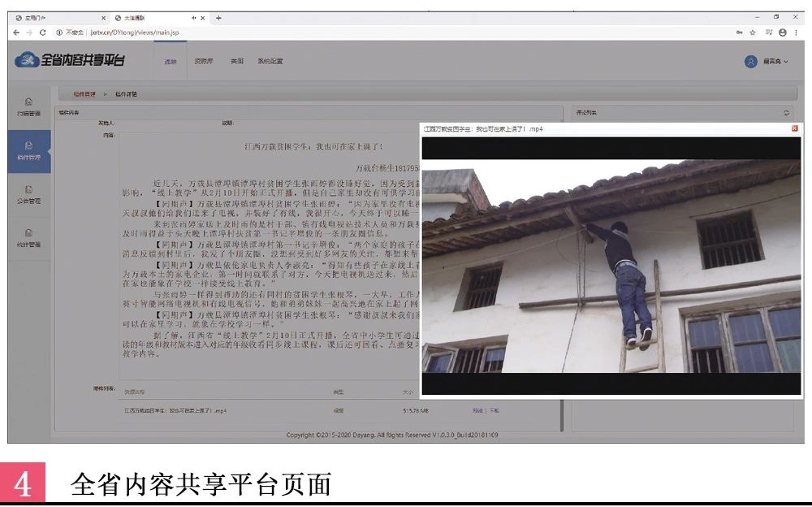
Task: Close the mp4 video preview popup
Action: click(x=794, y=128)
